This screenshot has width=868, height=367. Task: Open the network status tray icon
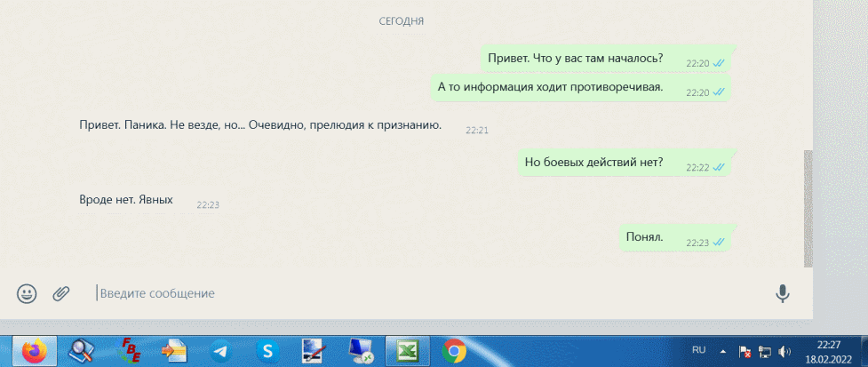point(764,352)
